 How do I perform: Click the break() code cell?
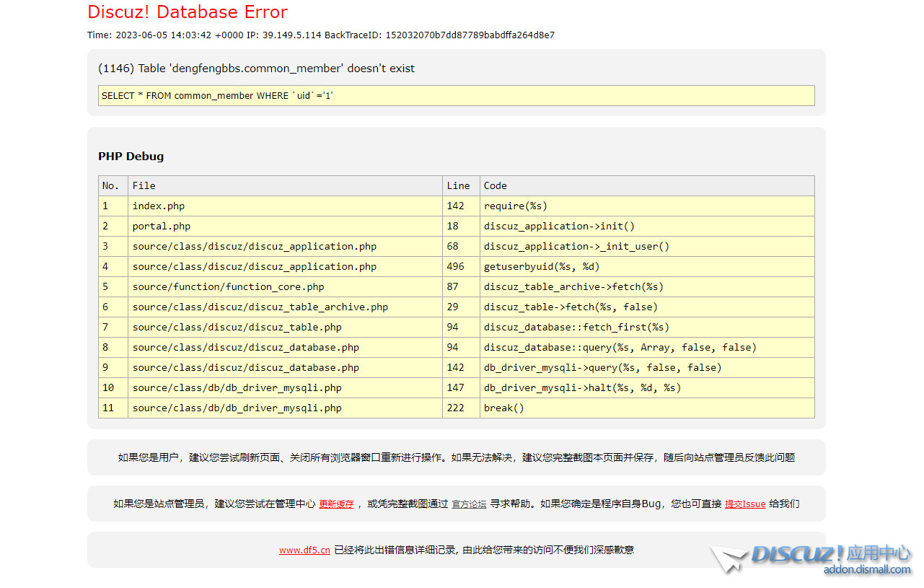pyautogui.click(x=503, y=408)
